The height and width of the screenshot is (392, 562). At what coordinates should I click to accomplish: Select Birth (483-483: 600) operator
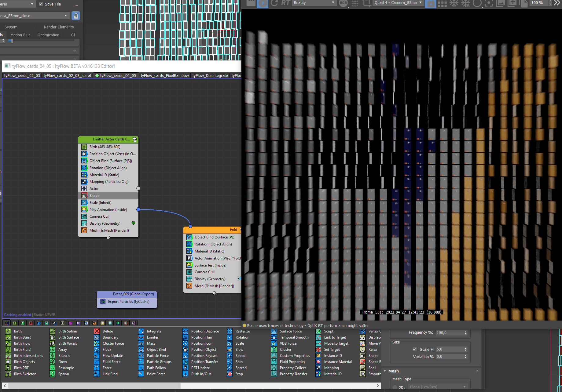pos(108,147)
